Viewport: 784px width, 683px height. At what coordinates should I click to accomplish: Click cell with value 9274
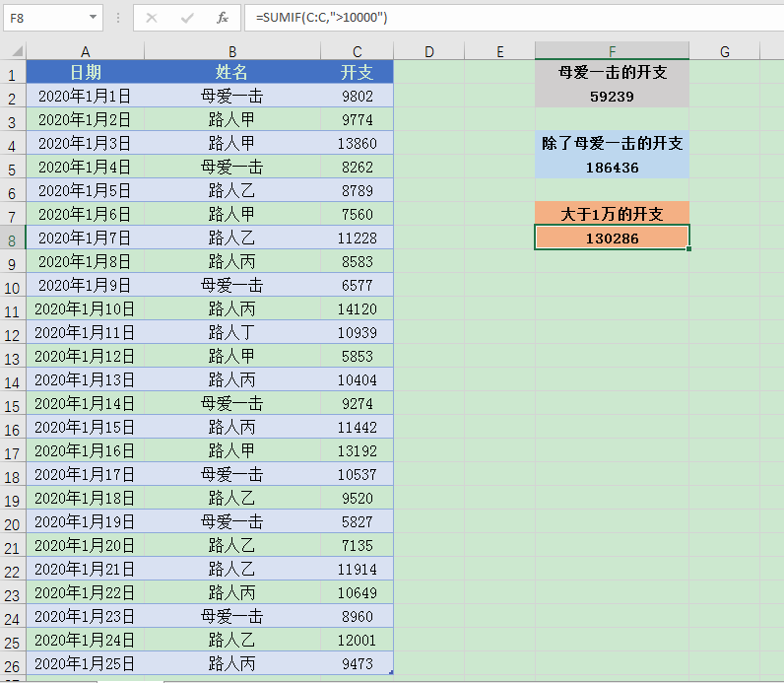357,403
